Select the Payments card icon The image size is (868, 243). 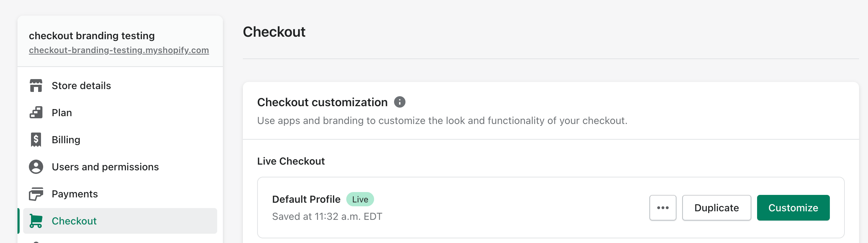coord(36,193)
